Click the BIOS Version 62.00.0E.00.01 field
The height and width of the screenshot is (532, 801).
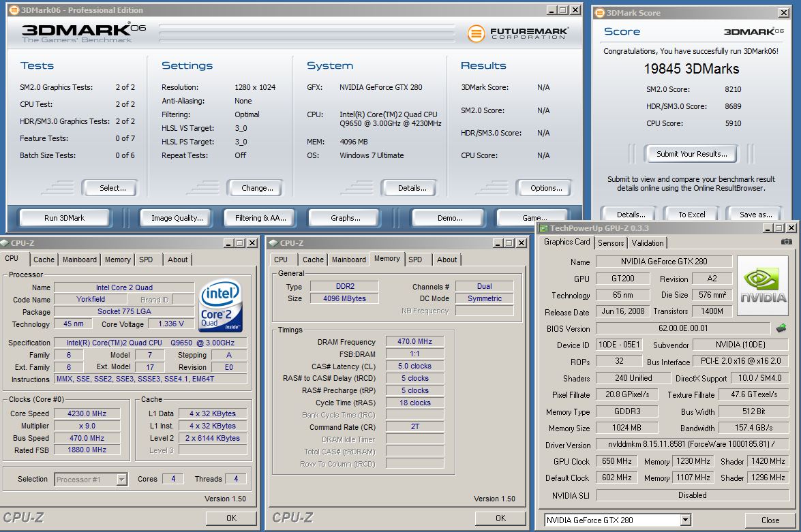tap(683, 328)
